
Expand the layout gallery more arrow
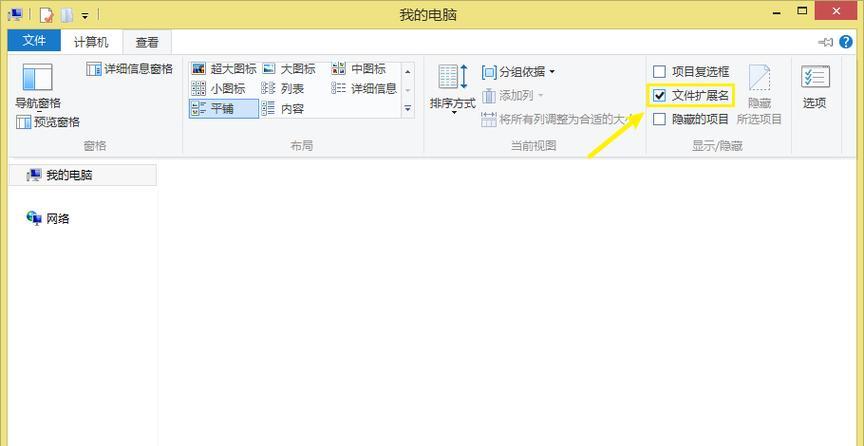point(408,109)
